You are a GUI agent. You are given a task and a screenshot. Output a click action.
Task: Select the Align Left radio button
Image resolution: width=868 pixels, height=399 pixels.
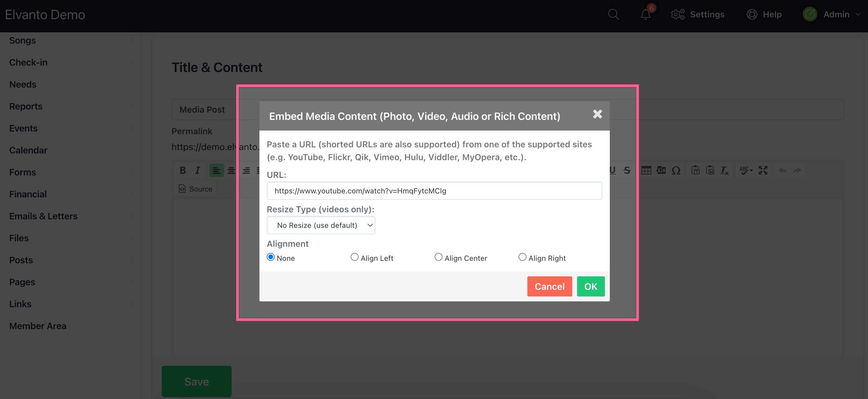[354, 257]
